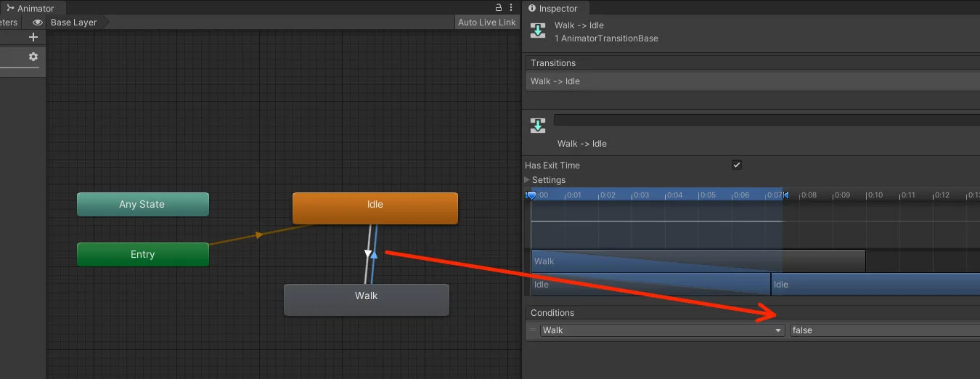Click the 1 AnimatorTransitionBase label

click(606, 38)
